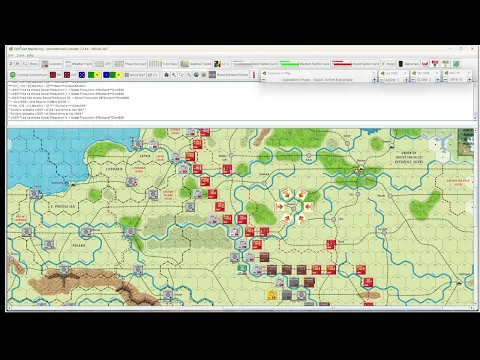Open the Notes window

388,64
